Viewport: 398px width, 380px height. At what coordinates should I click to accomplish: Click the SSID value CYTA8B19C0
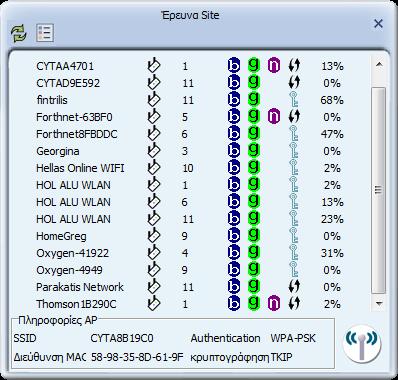pyautogui.click(x=122, y=338)
